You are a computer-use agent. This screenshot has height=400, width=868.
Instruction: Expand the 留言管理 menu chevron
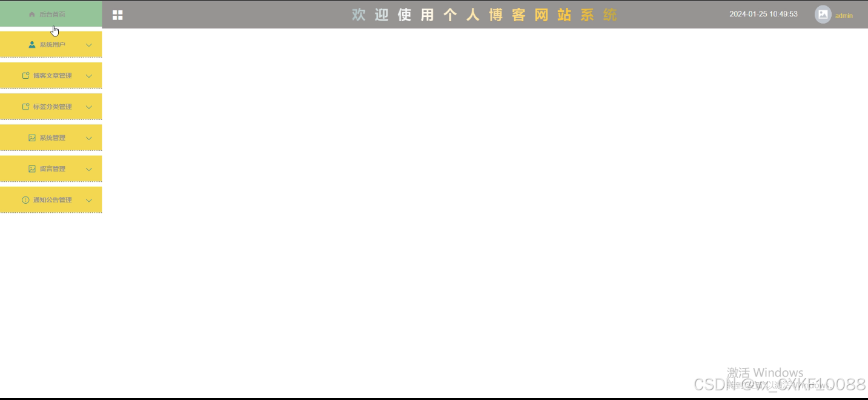pos(89,169)
